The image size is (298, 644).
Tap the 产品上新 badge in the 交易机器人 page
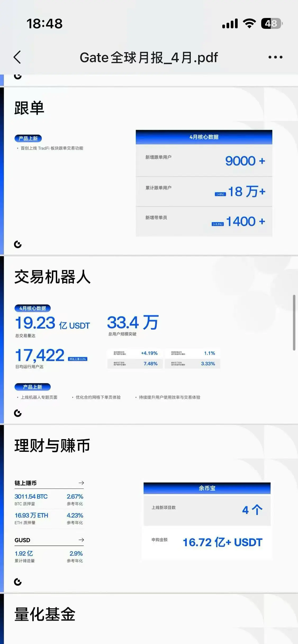point(33,387)
